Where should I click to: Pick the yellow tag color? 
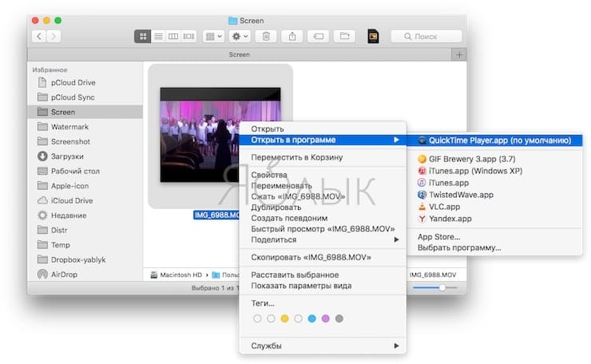(x=284, y=318)
